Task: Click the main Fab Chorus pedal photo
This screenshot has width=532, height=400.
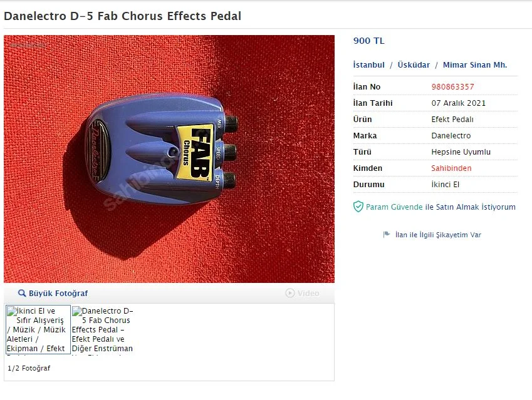Action: pos(169,158)
